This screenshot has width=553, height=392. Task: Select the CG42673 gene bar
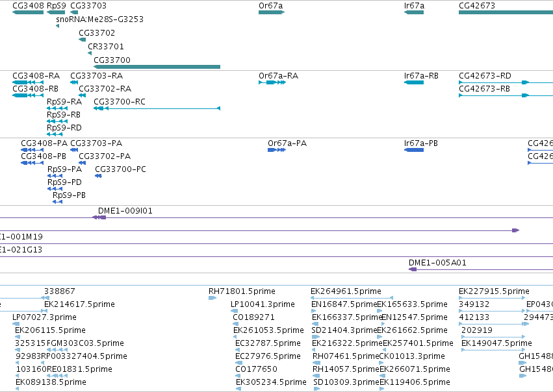506,12
